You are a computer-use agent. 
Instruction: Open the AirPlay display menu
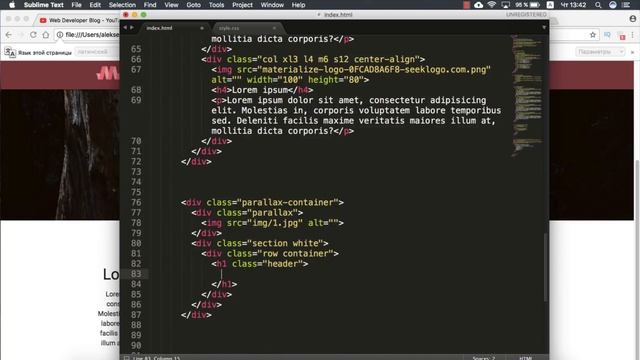(505, 5)
